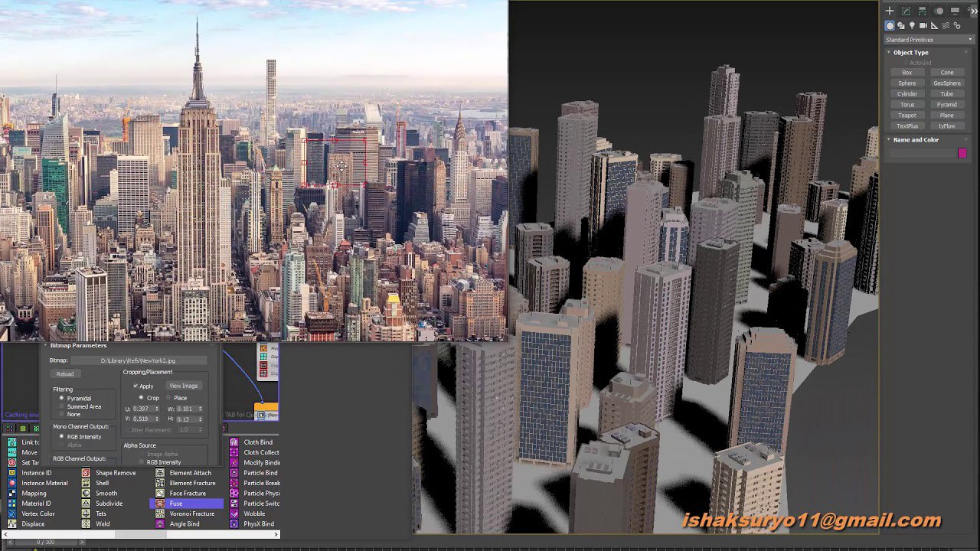
Task: Create a Box primitive
Action: 907,73
